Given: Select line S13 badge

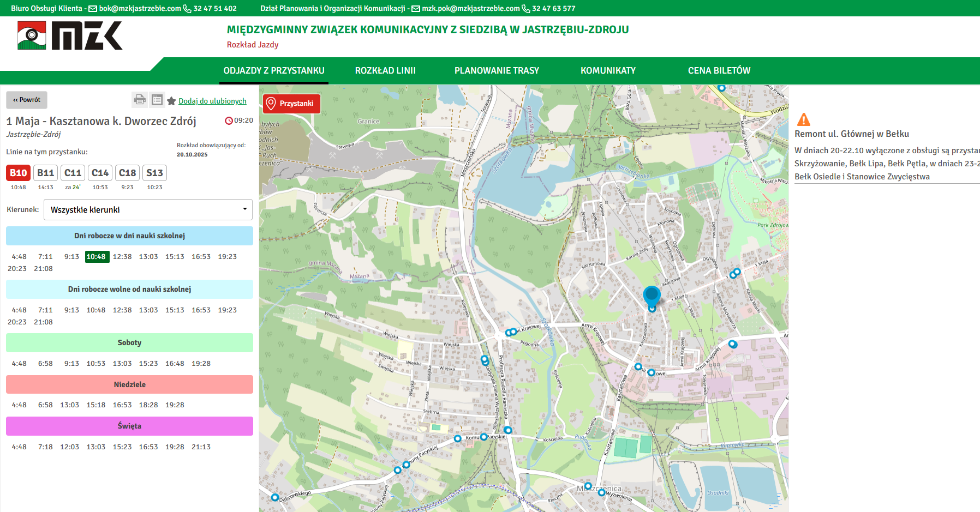Looking at the screenshot, I should (154, 173).
